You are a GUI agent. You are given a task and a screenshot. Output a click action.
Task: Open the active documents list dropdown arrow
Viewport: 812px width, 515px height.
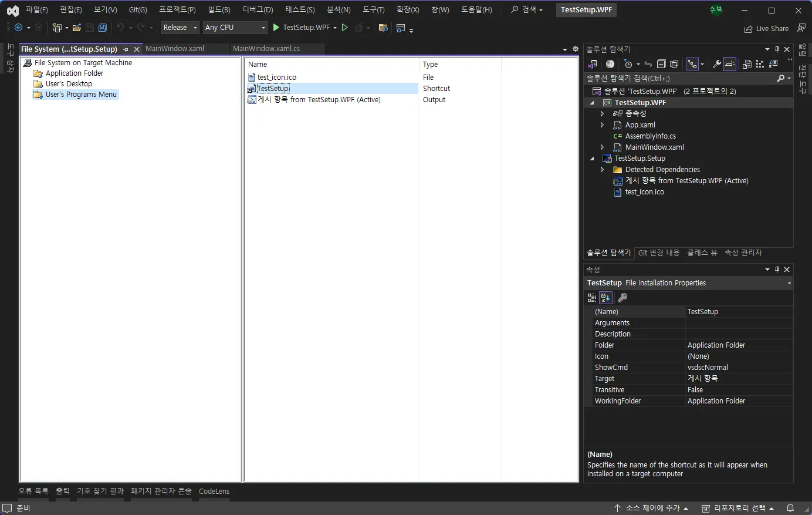coord(565,49)
